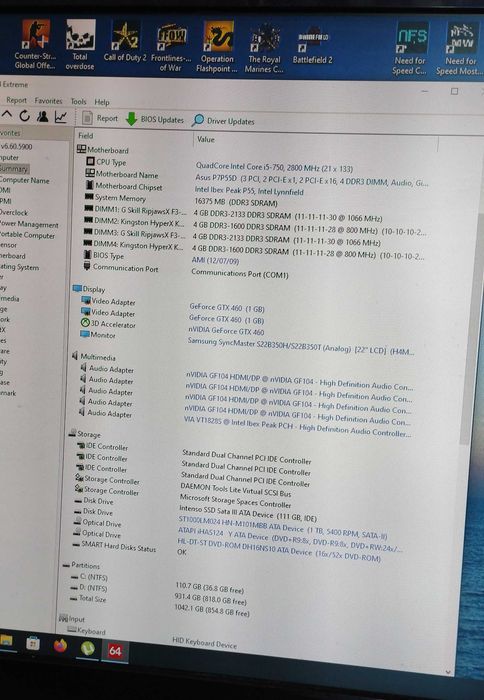Click the user Manage toolbar icon
The width and height of the screenshot is (484, 700).
pos(42,117)
